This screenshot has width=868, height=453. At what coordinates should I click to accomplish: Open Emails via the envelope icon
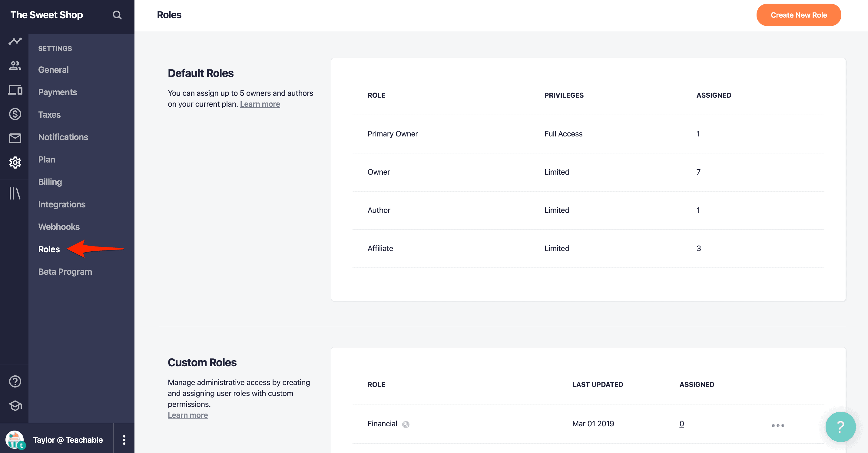point(15,138)
